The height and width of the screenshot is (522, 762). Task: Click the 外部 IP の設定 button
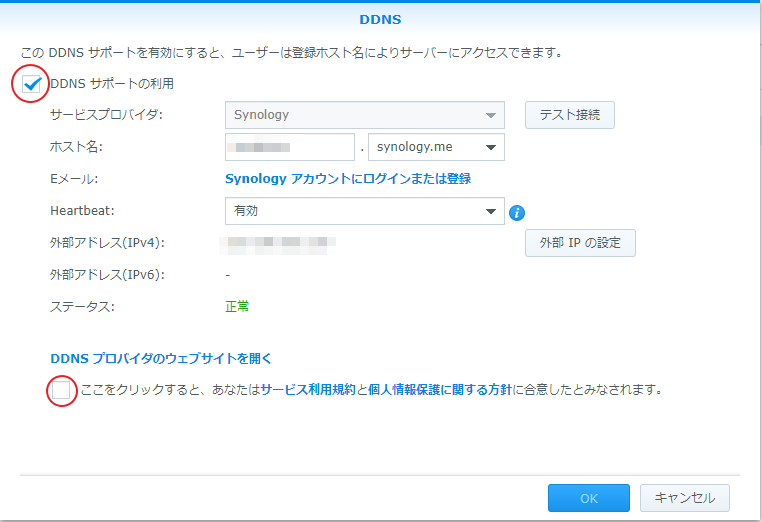[x=580, y=243]
